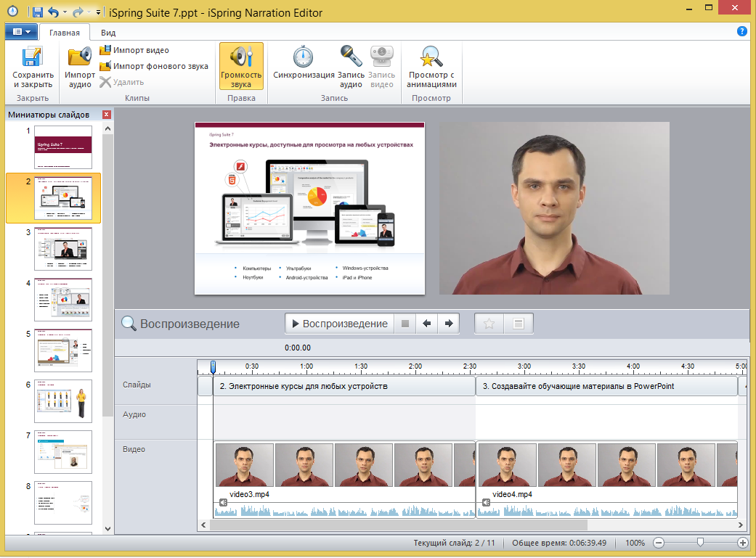Click the zoom slider handle
Viewport: 756px width, 558px height.
(x=701, y=543)
